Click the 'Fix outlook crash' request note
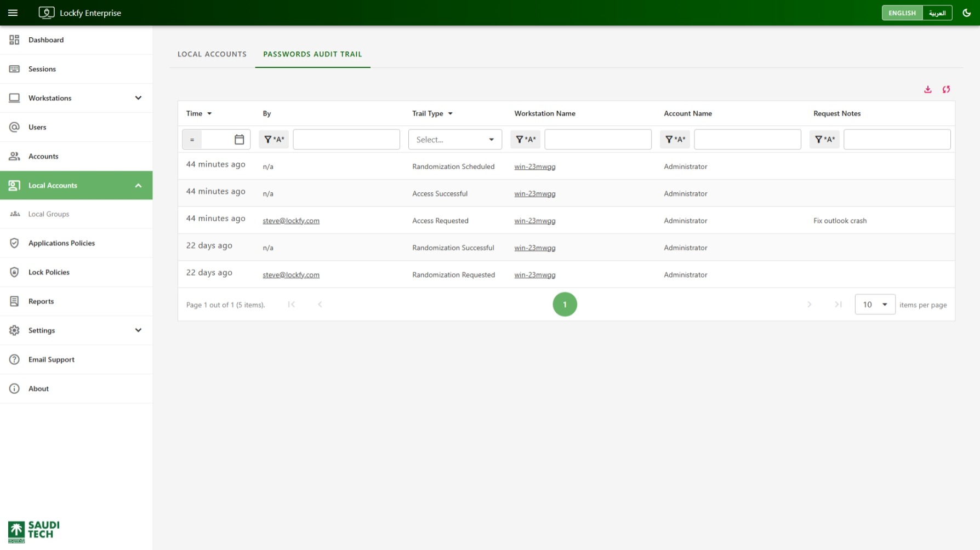980x550 pixels. [x=840, y=221]
